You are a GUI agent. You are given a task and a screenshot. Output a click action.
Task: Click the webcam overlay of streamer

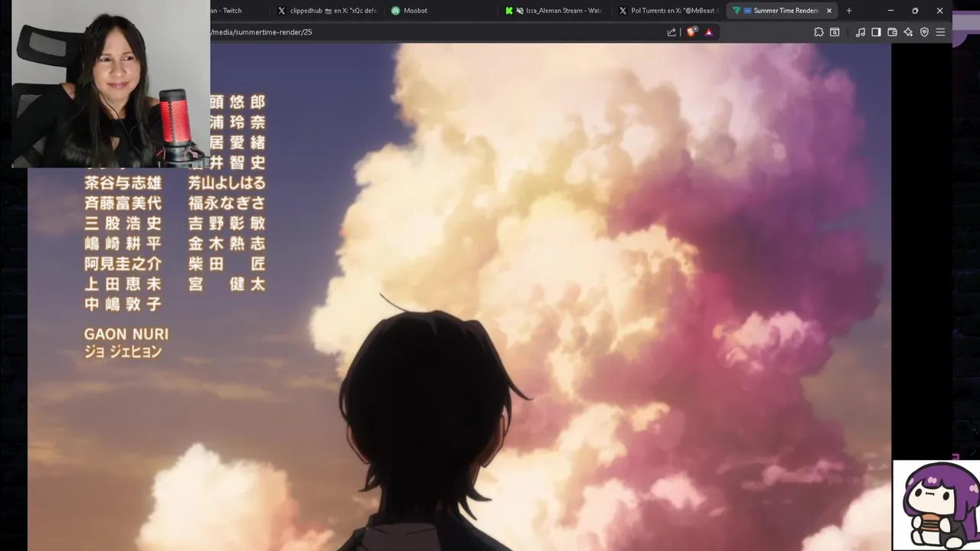[x=111, y=84]
